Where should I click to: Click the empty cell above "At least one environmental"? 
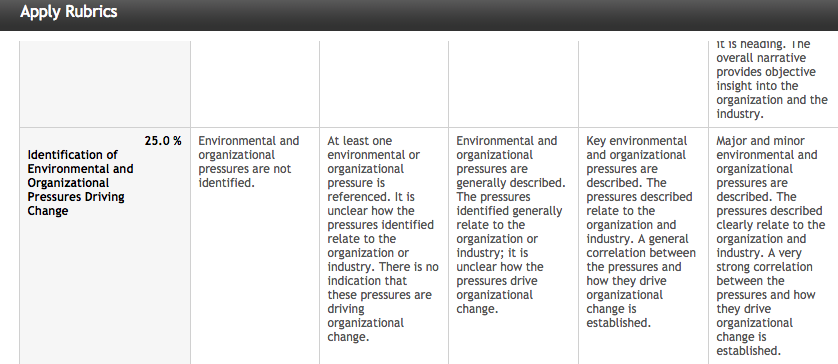[384, 84]
